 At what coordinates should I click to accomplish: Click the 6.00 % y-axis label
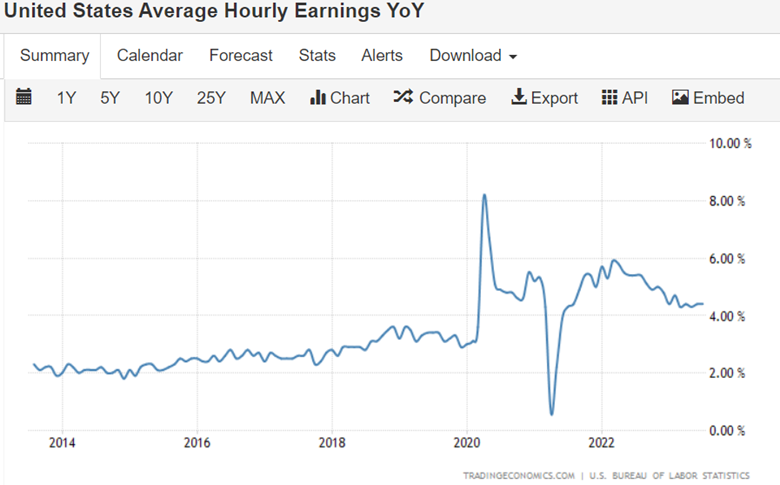(x=727, y=259)
